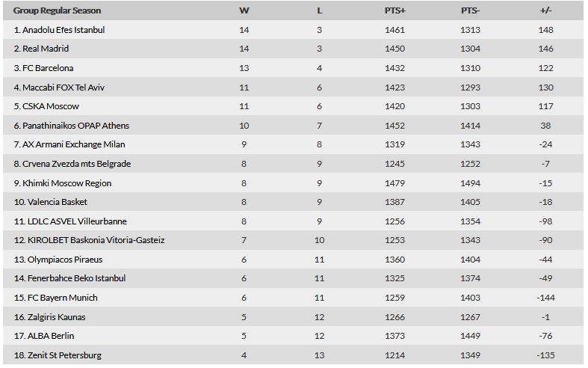The height and width of the screenshot is (368, 588).
Task: Open Fenerbahce Beko Istanbul team
Action: 76,278
